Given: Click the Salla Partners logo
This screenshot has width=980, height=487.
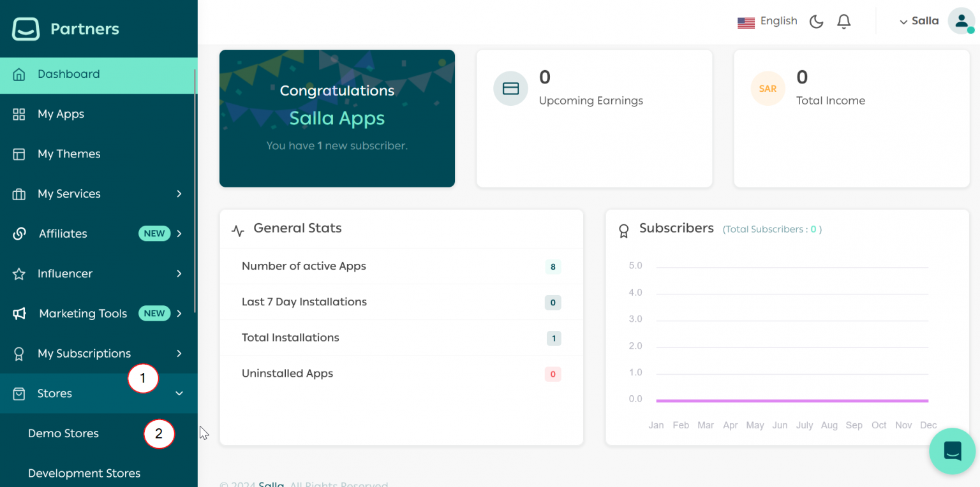Looking at the screenshot, I should coord(65,28).
